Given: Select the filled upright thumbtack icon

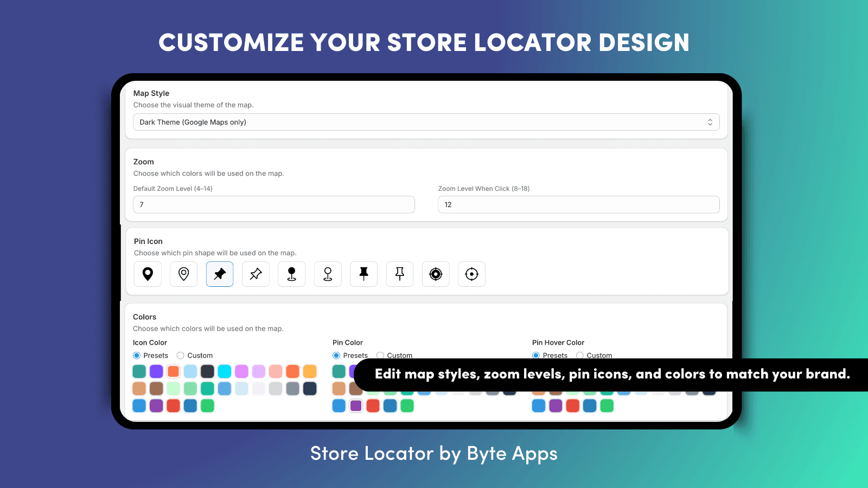Looking at the screenshot, I should 364,274.
